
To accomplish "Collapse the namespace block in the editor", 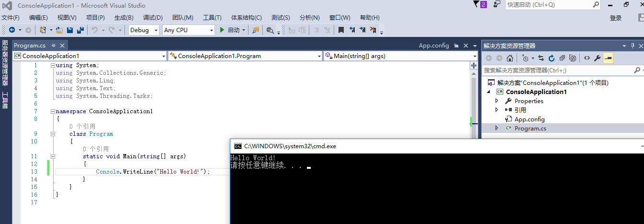I will pyautogui.click(x=53, y=111).
